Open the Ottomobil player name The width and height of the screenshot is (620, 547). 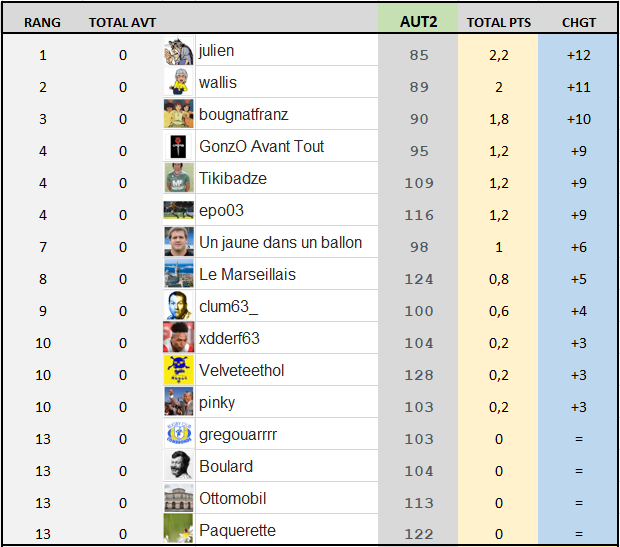pyautogui.click(x=232, y=498)
